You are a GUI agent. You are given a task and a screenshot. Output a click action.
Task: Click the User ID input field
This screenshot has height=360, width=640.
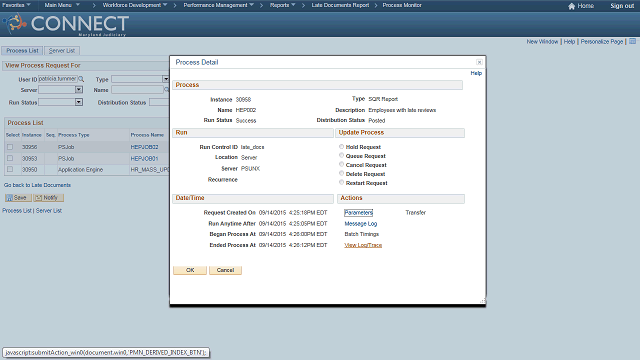click(x=58, y=79)
